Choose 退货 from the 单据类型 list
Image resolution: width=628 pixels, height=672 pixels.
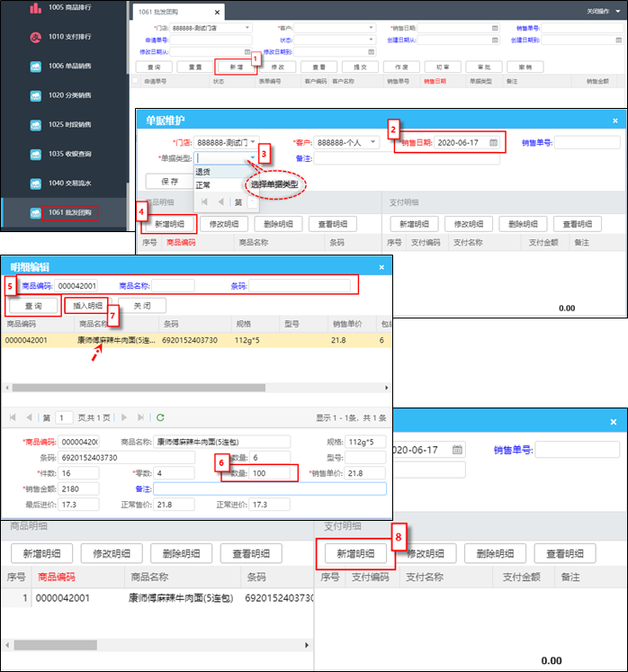[203, 171]
